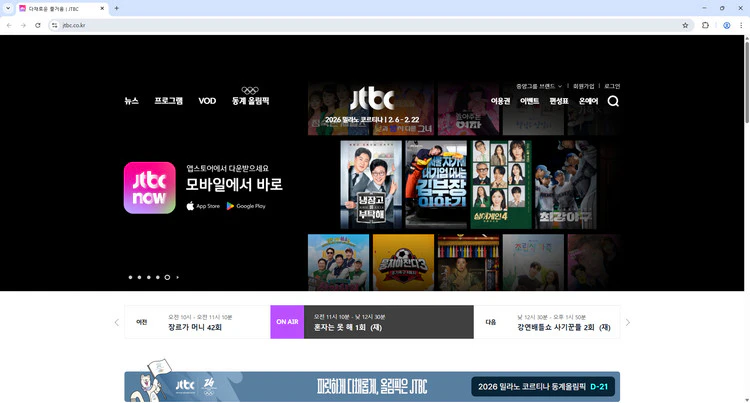Open the VOD menu
Screen dimensions: 750x403
(x=207, y=101)
